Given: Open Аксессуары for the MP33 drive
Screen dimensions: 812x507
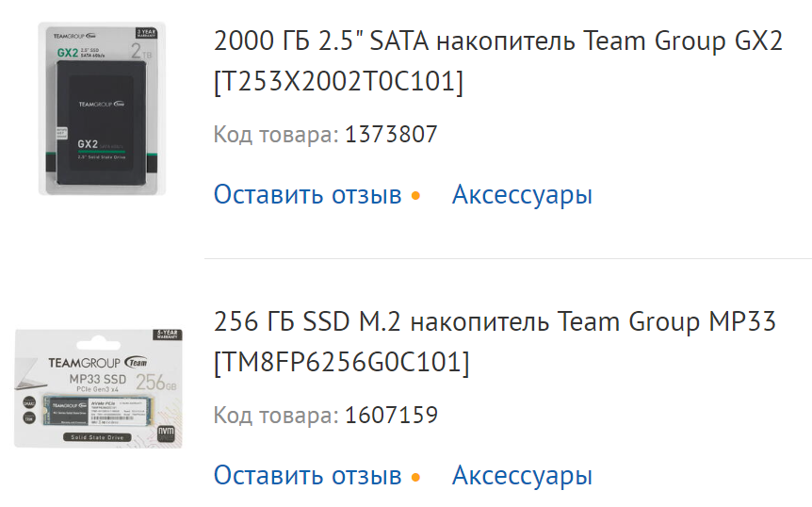Looking at the screenshot, I should (522, 475).
